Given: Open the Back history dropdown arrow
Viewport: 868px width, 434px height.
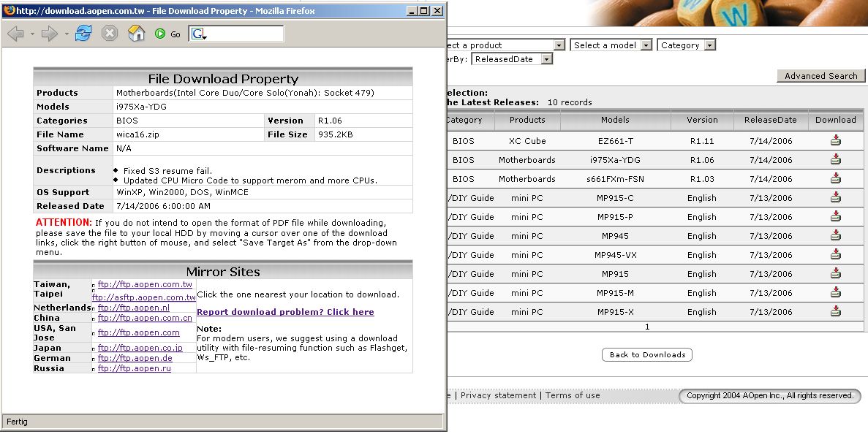Looking at the screenshot, I should point(32,34).
